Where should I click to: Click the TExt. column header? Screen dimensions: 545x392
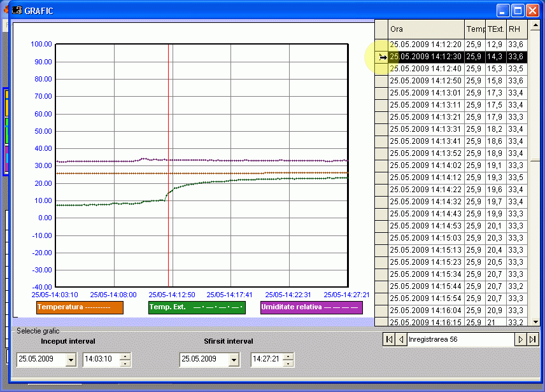[x=495, y=29]
